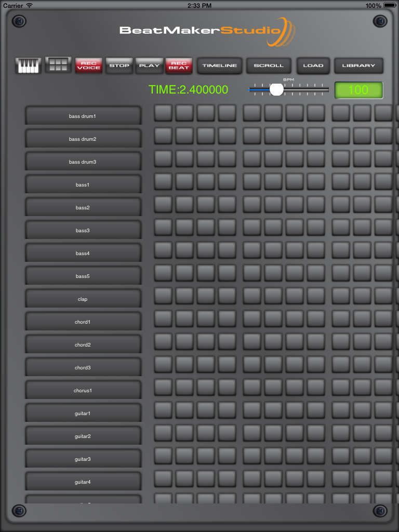Tap the 2:33 PM clock
Image resolution: width=399 pixels, height=532 pixels.
[x=199, y=5]
